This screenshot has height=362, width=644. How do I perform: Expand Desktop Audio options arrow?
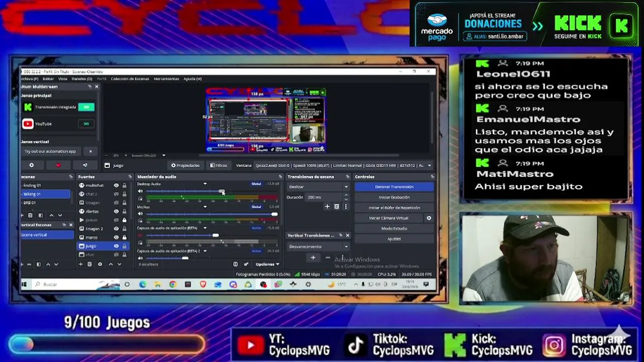pos(205,184)
